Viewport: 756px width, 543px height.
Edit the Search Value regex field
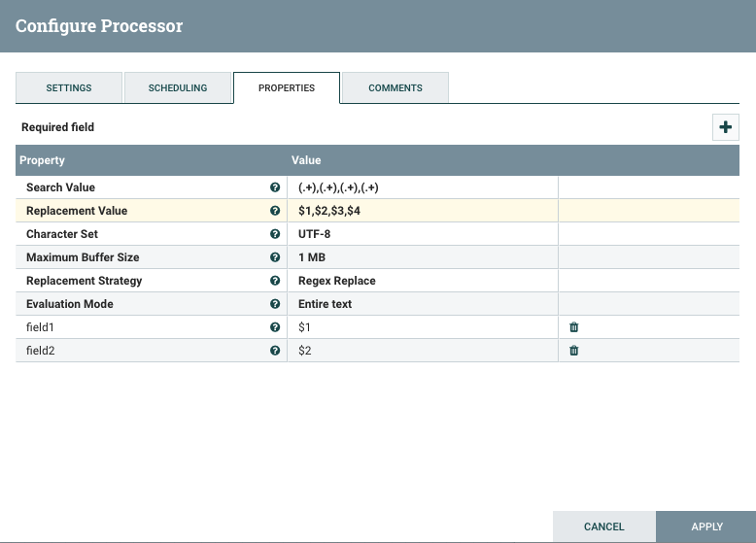[422, 187]
